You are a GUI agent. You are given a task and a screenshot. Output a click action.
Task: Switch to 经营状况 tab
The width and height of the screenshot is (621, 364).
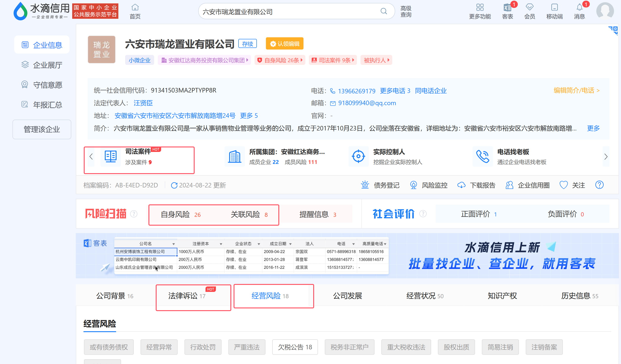(425, 295)
